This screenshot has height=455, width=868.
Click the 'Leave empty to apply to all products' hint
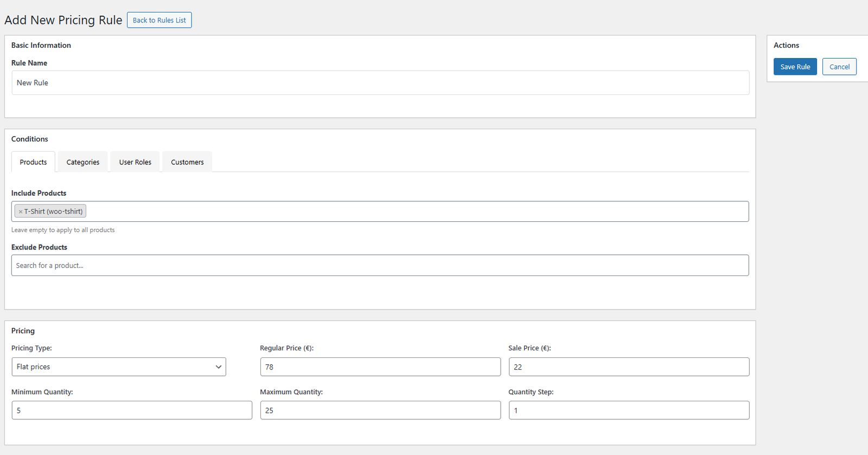63,230
